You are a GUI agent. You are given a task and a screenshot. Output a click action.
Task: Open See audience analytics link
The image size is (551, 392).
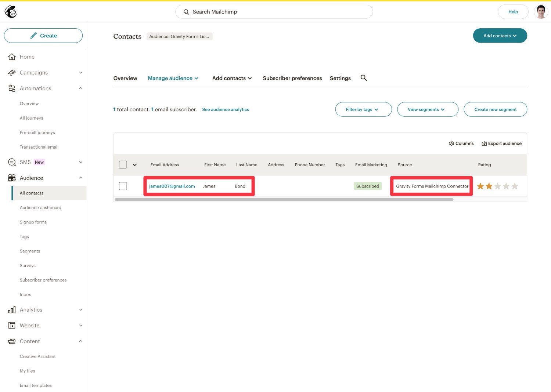click(x=226, y=109)
